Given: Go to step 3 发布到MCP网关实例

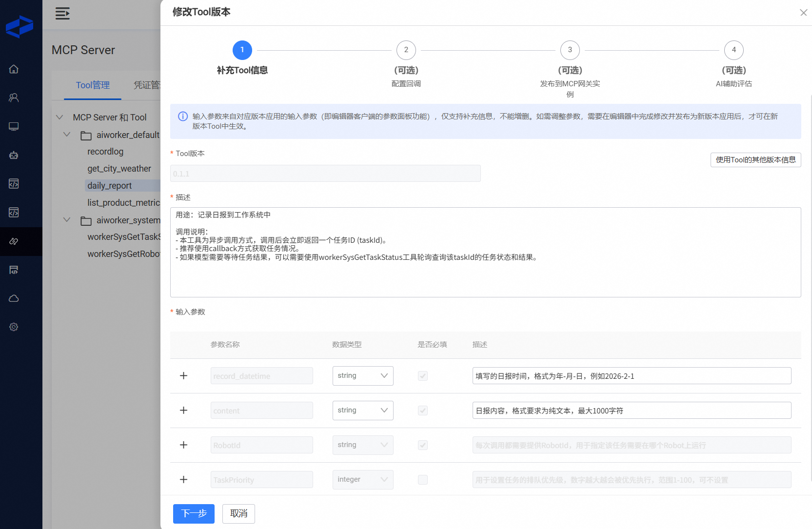Looking at the screenshot, I should pos(570,50).
